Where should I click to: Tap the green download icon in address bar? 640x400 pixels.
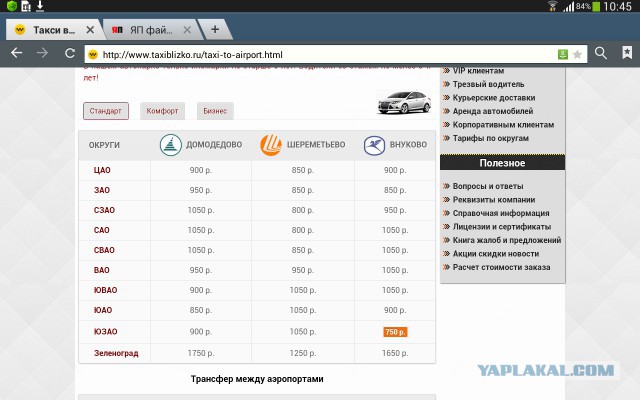point(563,54)
